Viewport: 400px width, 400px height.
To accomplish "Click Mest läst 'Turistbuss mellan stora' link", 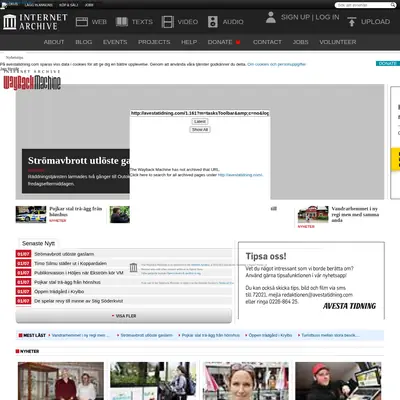I will (330, 335).
